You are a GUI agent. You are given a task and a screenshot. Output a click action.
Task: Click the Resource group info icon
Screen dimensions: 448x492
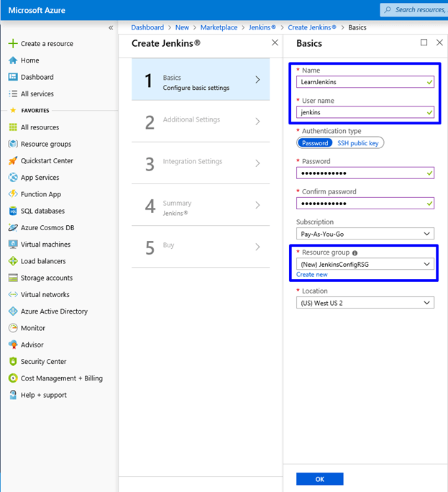point(355,253)
